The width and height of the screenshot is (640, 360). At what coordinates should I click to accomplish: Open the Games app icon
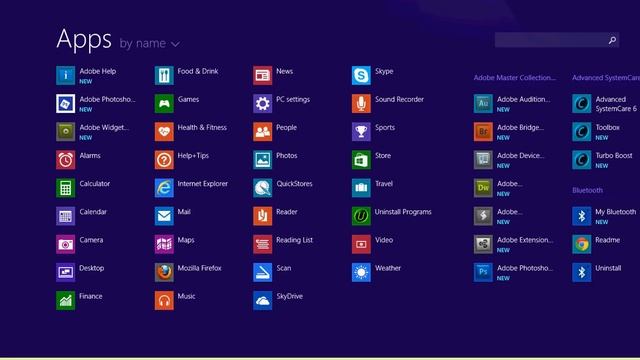(164, 103)
